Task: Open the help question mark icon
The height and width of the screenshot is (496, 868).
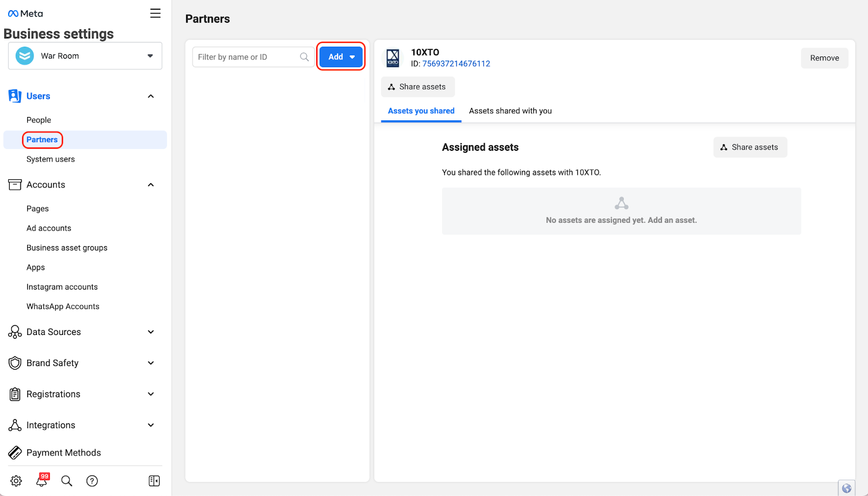Action: pyautogui.click(x=92, y=481)
